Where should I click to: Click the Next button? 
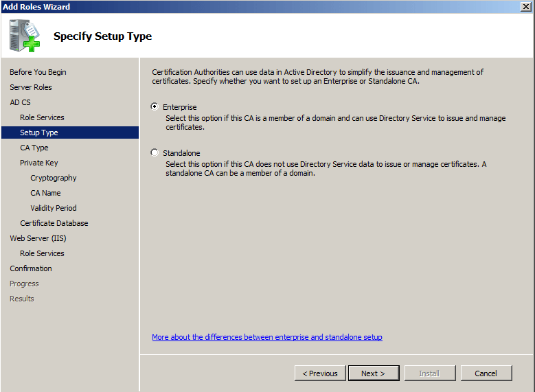373,373
